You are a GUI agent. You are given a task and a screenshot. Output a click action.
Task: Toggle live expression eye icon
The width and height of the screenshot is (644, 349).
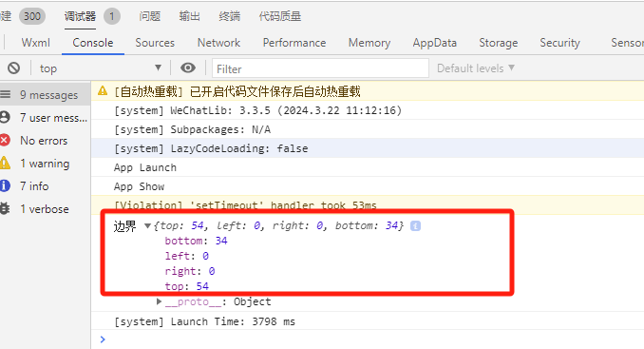point(188,68)
